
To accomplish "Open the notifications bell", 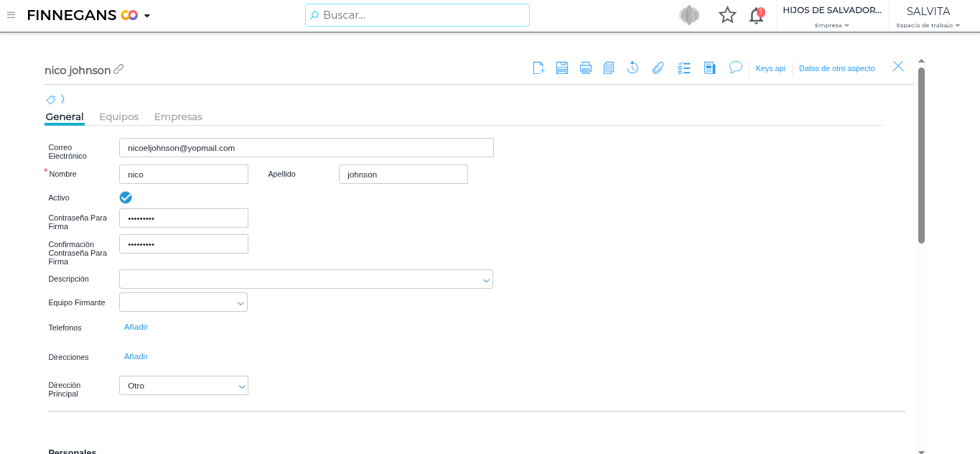I will [x=756, y=16].
